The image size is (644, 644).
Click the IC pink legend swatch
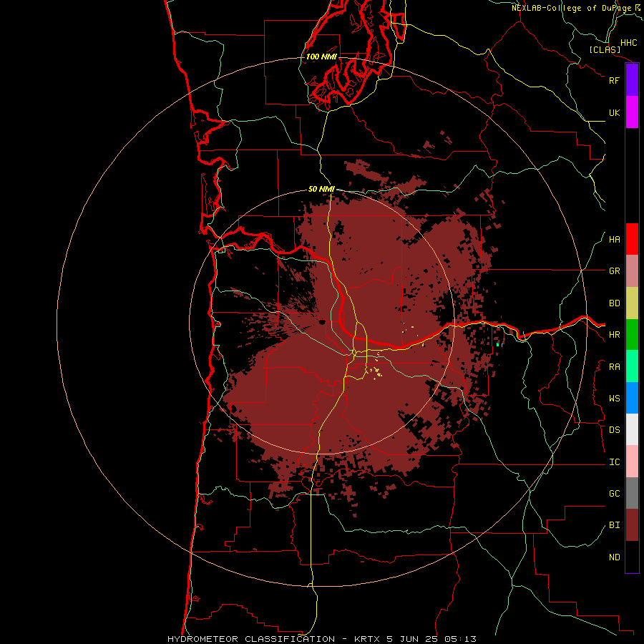pyautogui.click(x=632, y=462)
